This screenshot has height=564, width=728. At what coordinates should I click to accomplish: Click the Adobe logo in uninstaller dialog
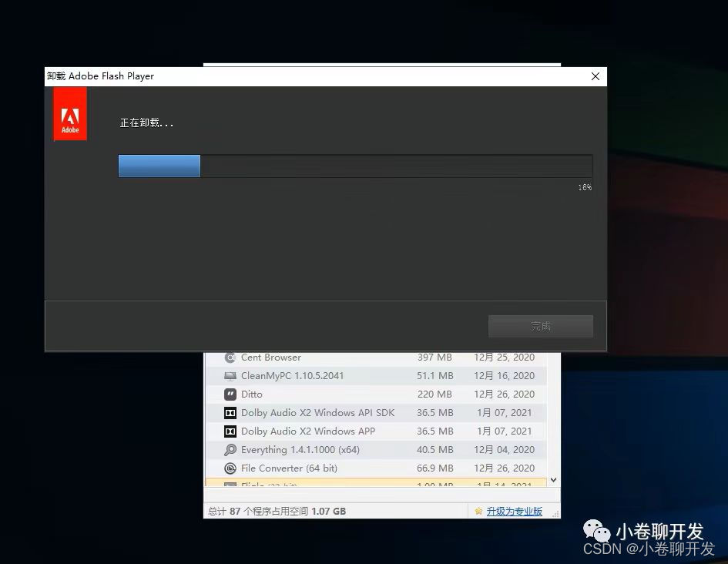click(x=70, y=114)
